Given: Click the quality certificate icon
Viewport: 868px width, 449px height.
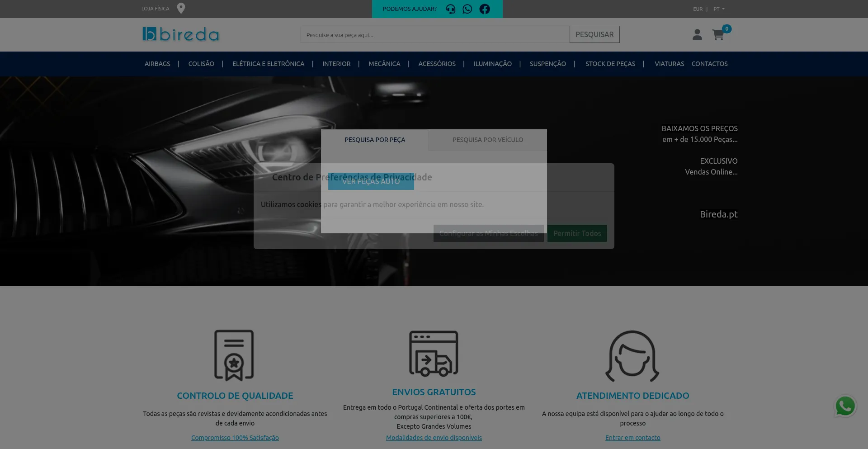Looking at the screenshot, I should tap(234, 355).
